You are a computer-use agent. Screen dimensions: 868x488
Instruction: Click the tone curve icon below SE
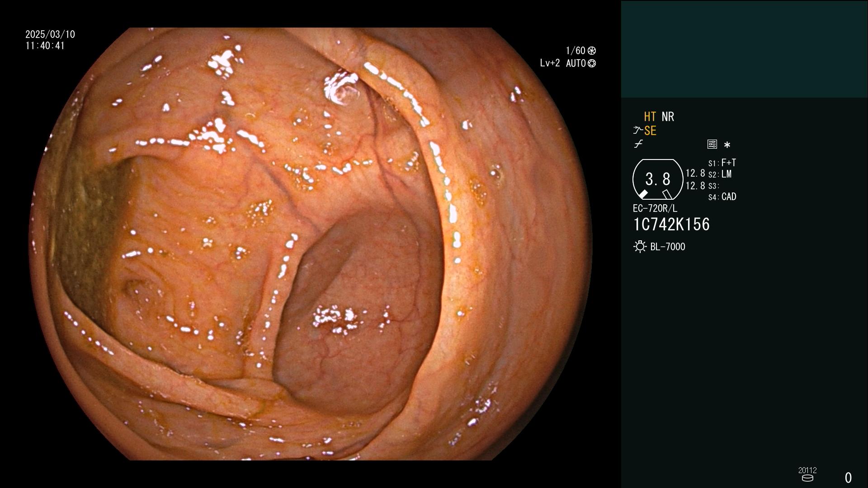(638, 144)
